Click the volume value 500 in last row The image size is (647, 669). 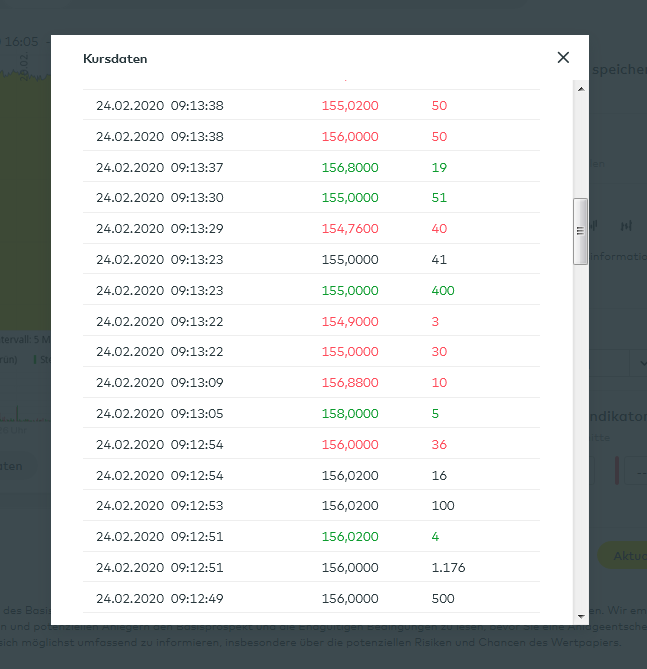click(x=443, y=599)
